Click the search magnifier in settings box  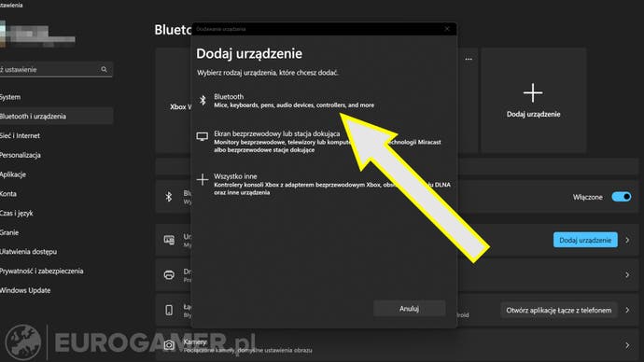[x=104, y=69]
